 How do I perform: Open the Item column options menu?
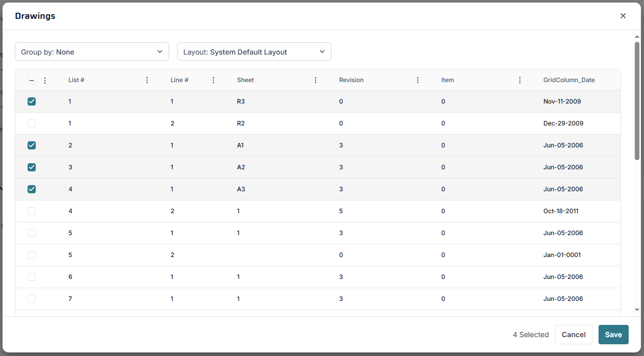(520, 80)
